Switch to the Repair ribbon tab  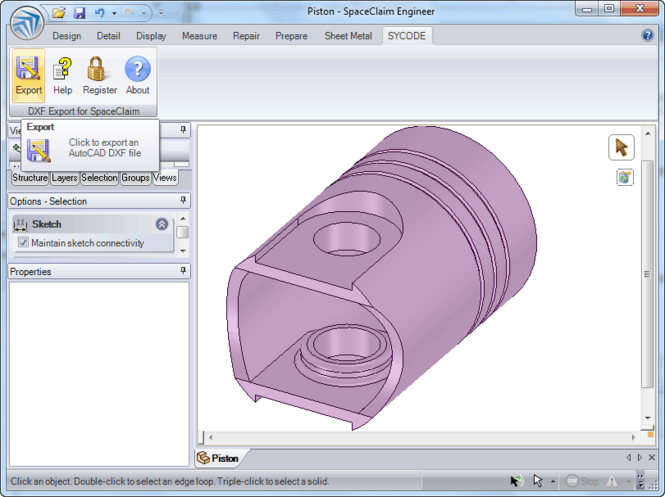246,36
